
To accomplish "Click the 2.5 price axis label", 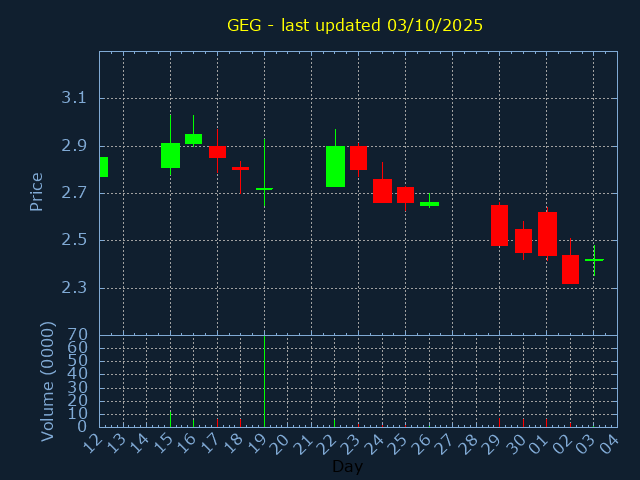I will 74,240.
